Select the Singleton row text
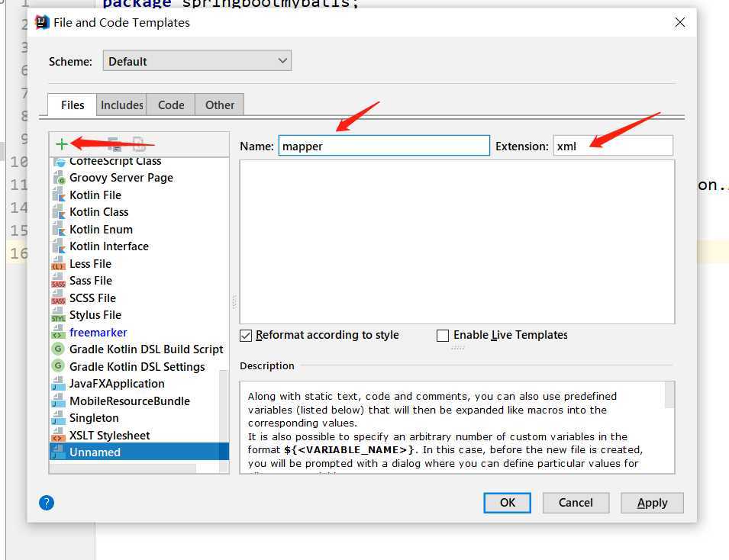 [94, 418]
